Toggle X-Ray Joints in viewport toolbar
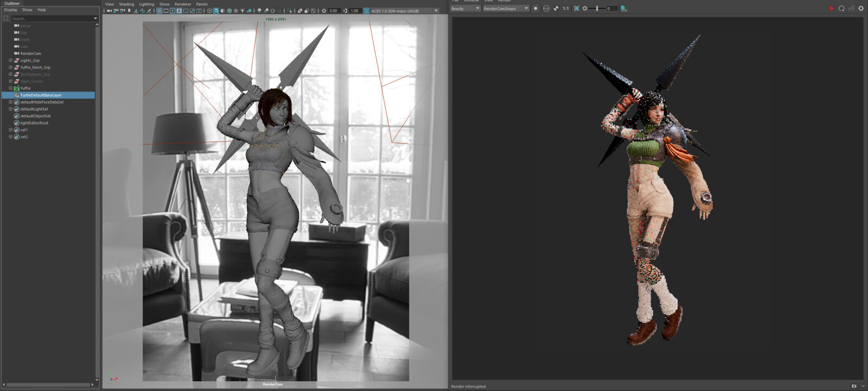The height and width of the screenshot is (391, 868). coord(313,11)
